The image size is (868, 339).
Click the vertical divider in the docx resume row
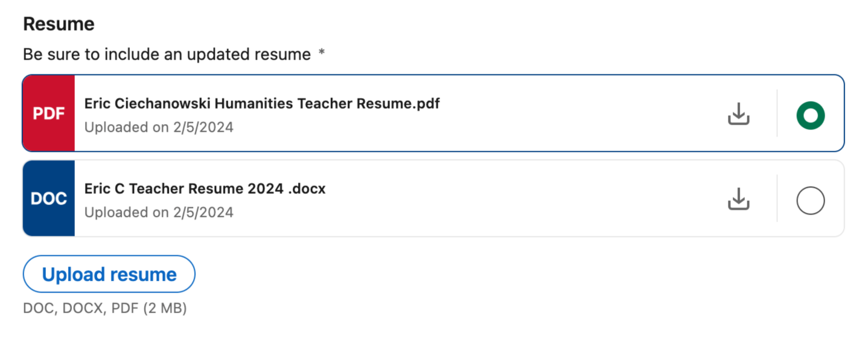[x=777, y=198]
